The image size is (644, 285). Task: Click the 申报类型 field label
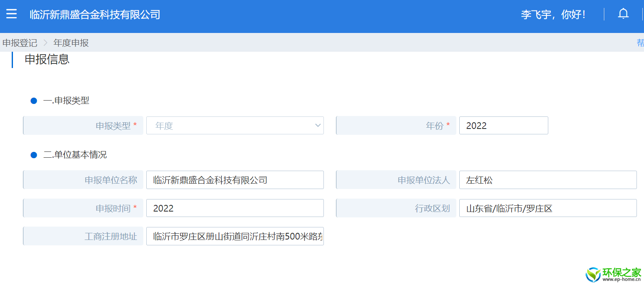pyautogui.click(x=113, y=126)
